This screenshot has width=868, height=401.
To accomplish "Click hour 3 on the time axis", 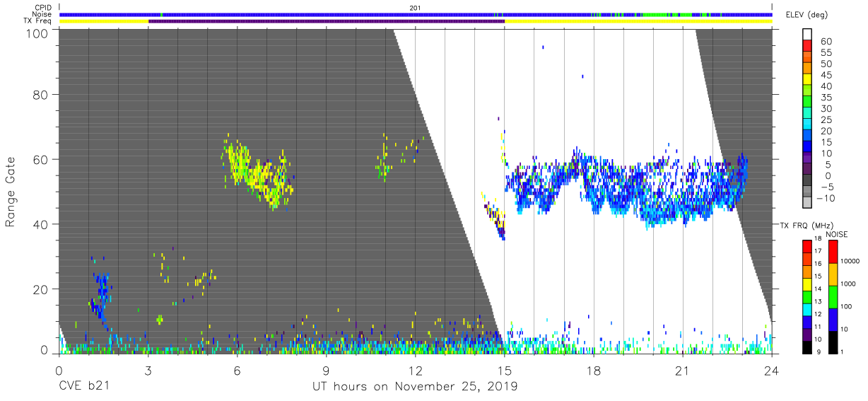I will (148, 370).
